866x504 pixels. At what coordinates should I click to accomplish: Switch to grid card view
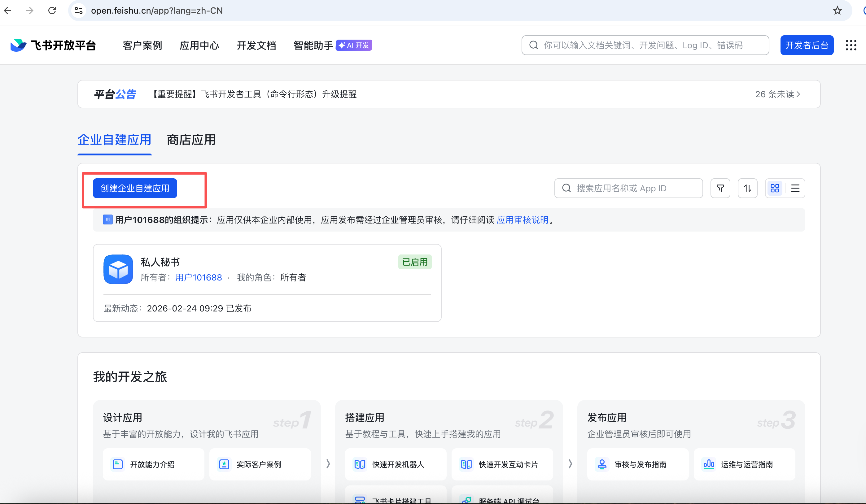pyautogui.click(x=775, y=188)
